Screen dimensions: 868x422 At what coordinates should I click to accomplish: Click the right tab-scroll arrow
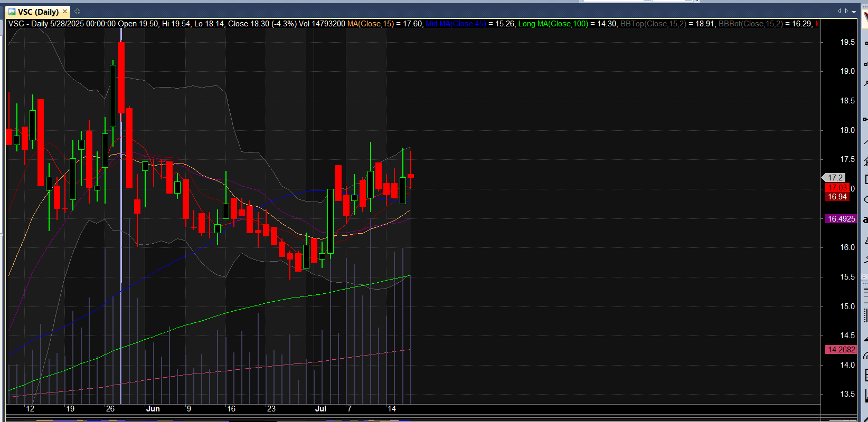847,11
